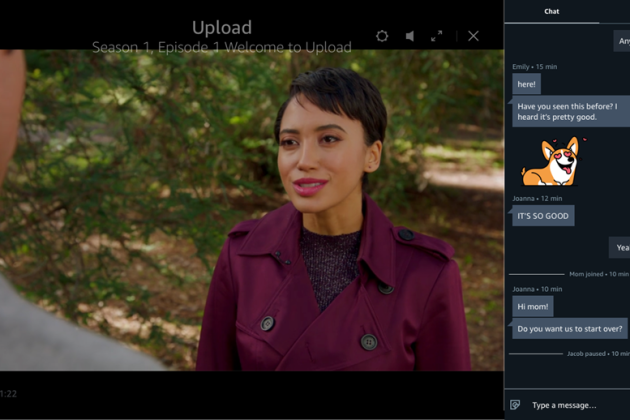Click the 'Joanna • 10 min' sender label
The height and width of the screenshot is (420, 630).
tap(537, 289)
